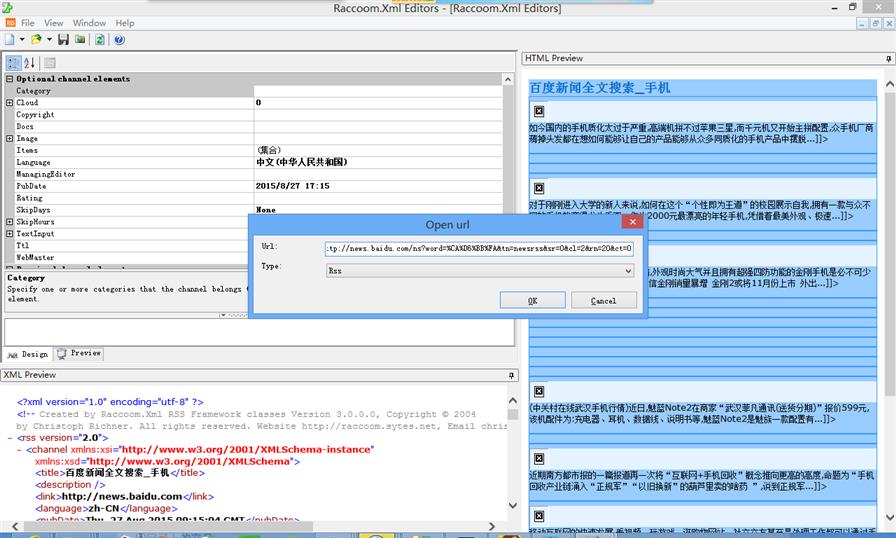Collapse the Optional channel elements group

point(10,79)
